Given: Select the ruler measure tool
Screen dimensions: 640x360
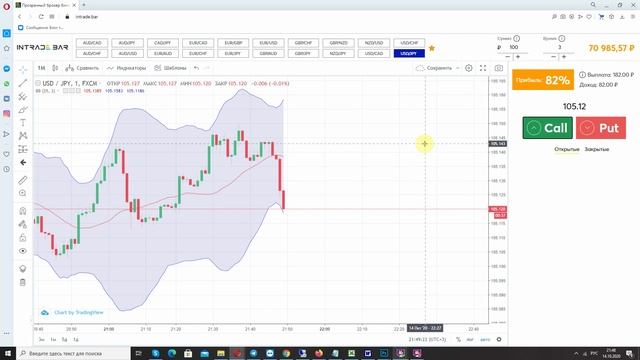Looking at the screenshot, I should pyautogui.click(x=23, y=180).
